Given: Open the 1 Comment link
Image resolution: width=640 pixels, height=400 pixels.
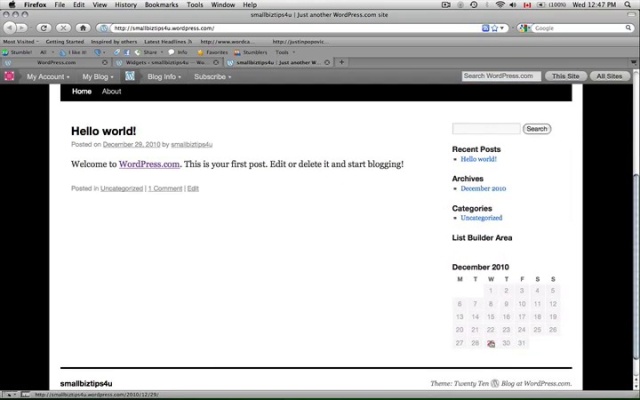Looking at the screenshot, I should (165, 189).
